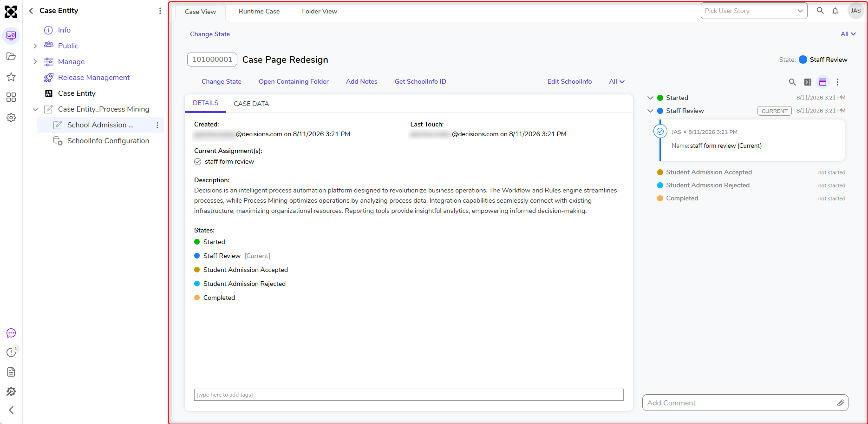Open the folders icon in left rail

[11, 57]
